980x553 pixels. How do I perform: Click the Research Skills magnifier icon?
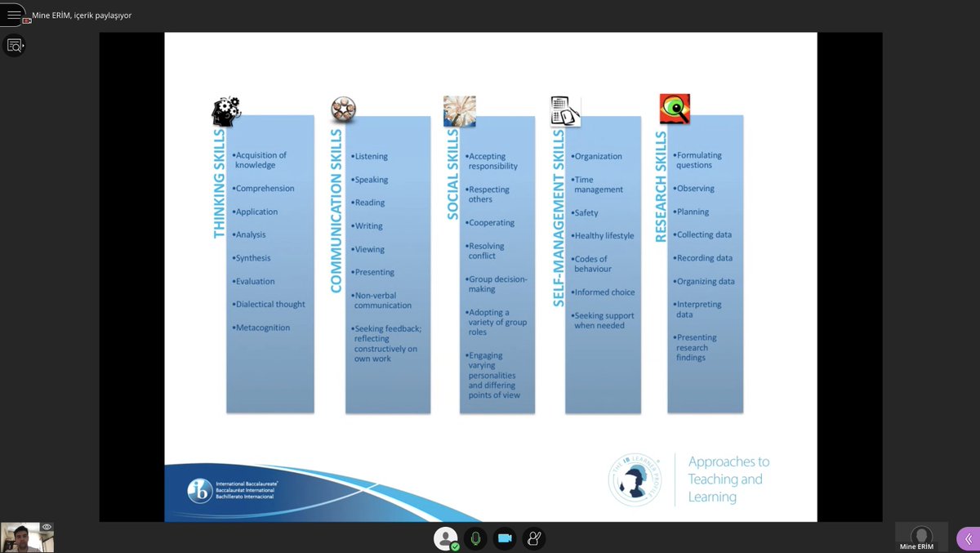(673, 109)
